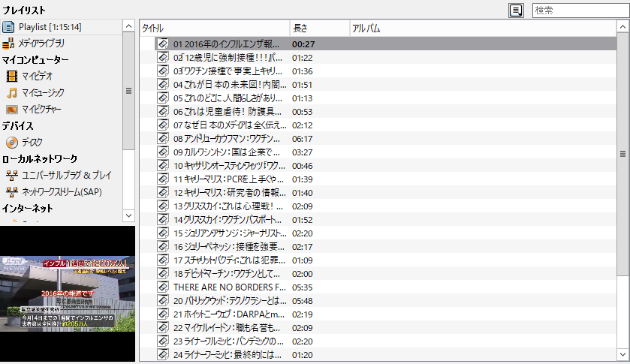This screenshot has width=630, height=364.
Task: Open マイビデオ folder icon
Action: 12,77
